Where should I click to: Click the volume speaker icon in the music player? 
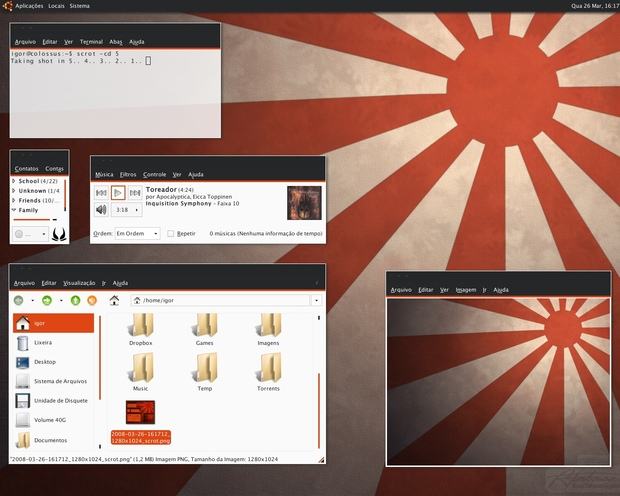pyautogui.click(x=101, y=209)
